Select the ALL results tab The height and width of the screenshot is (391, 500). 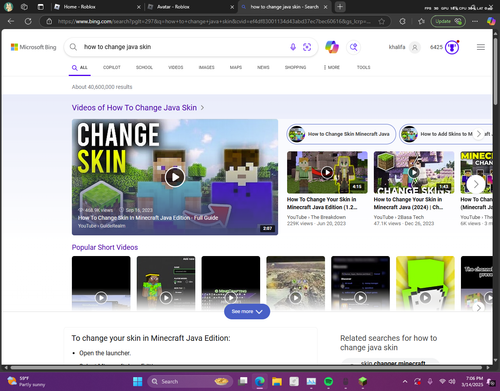point(80,68)
